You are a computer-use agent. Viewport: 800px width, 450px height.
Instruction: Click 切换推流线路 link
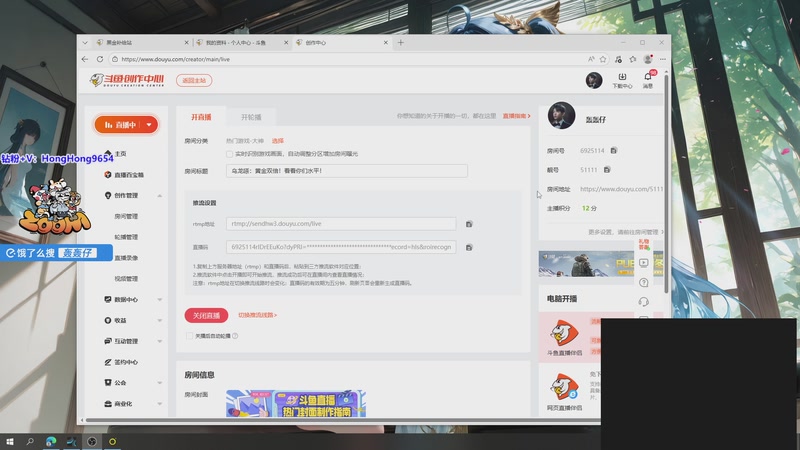click(257, 315)
